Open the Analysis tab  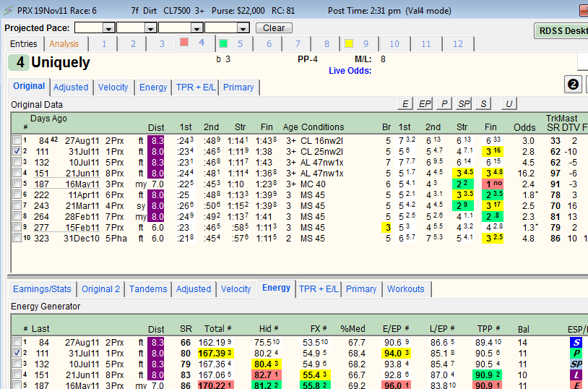64,44
